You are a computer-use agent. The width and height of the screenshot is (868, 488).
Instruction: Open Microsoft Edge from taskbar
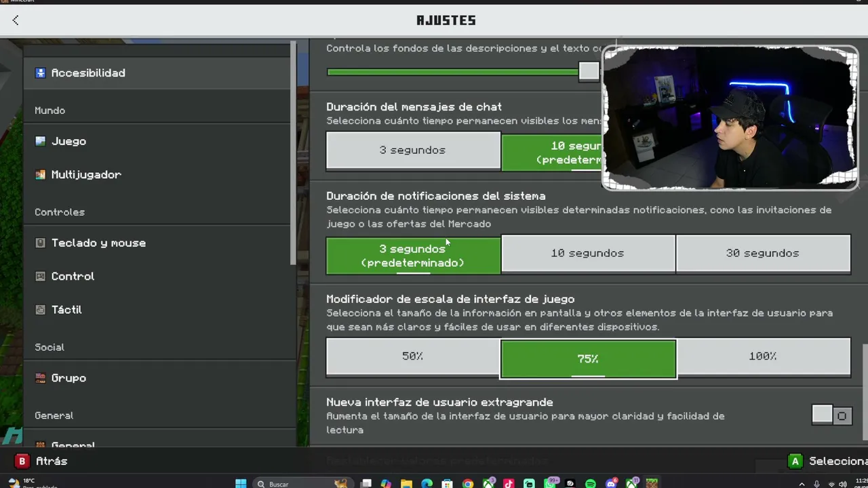(427, 483)
